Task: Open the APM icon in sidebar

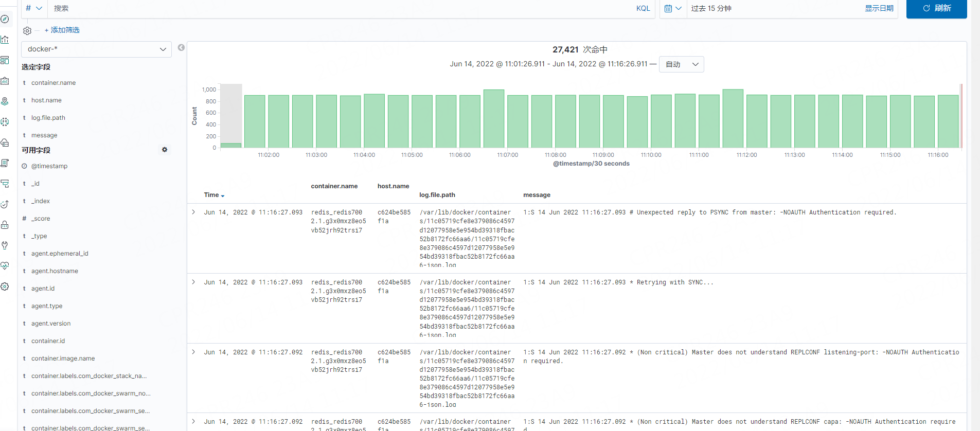Action: (x=5, y=184)
